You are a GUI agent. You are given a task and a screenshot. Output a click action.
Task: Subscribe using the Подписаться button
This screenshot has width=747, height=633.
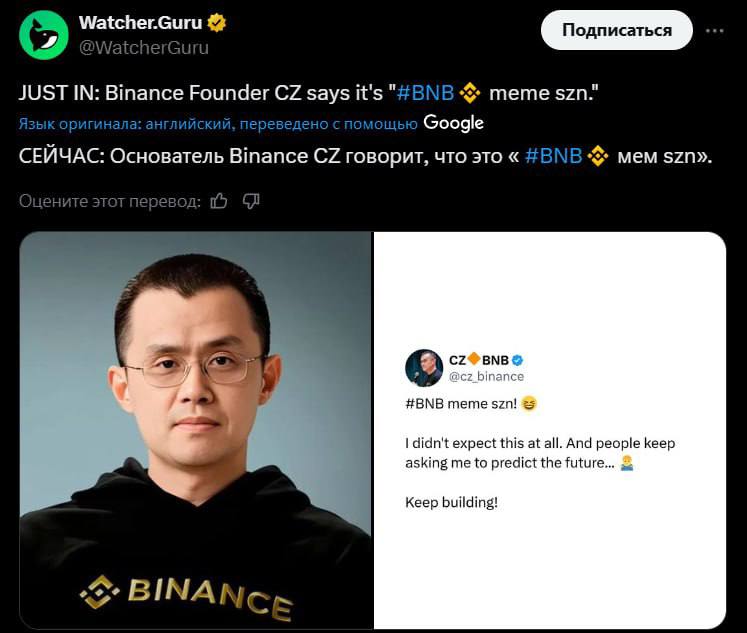(616, 30)
